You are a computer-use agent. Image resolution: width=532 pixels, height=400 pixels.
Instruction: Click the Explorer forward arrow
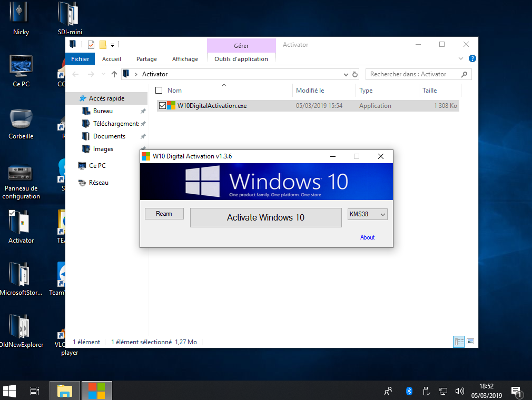91,74
